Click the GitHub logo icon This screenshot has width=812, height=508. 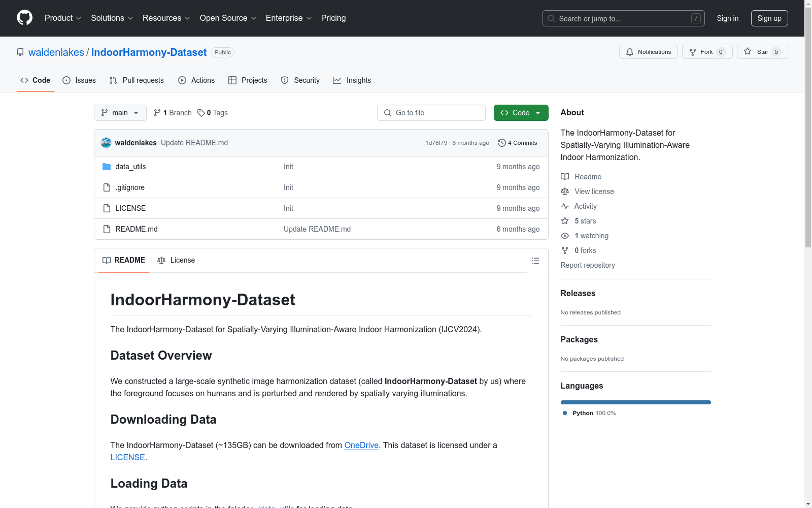coord(24,18)
